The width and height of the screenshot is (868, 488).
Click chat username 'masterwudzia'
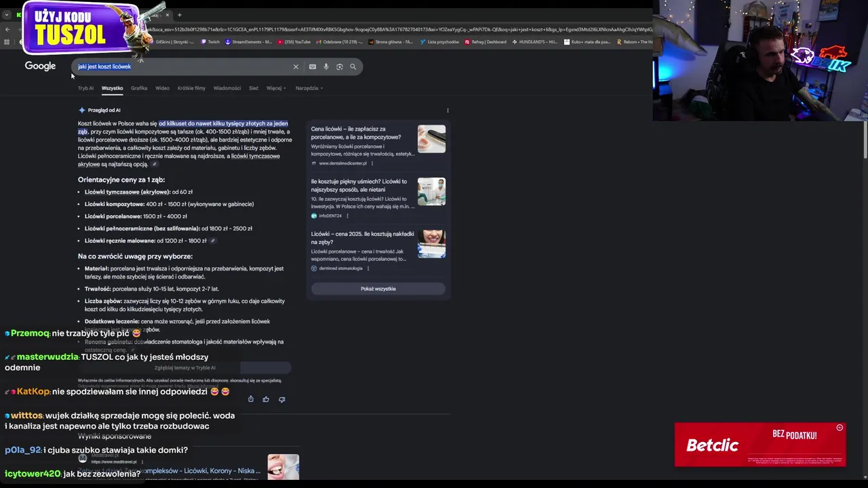(47, 357)
